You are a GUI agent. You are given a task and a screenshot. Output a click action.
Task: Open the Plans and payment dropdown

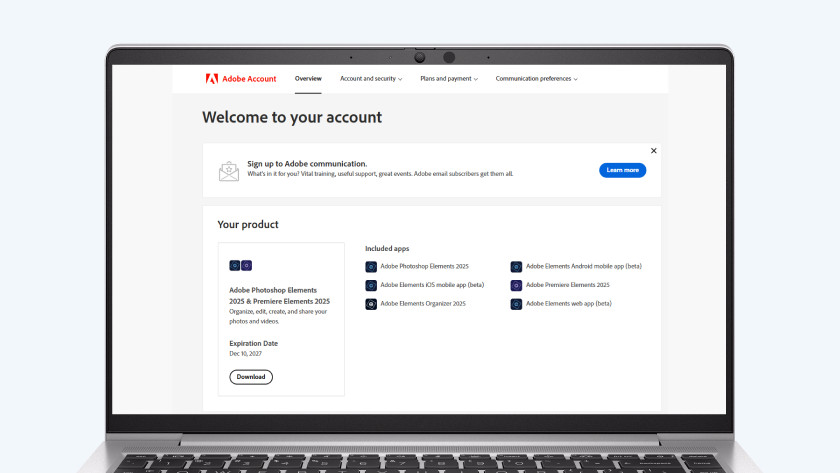[449, 78]
